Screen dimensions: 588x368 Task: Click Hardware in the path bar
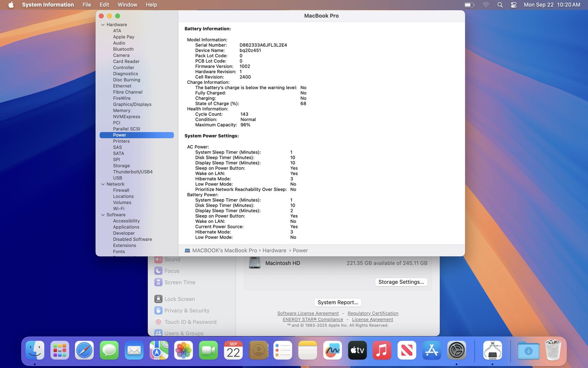[x=274, y=250]
